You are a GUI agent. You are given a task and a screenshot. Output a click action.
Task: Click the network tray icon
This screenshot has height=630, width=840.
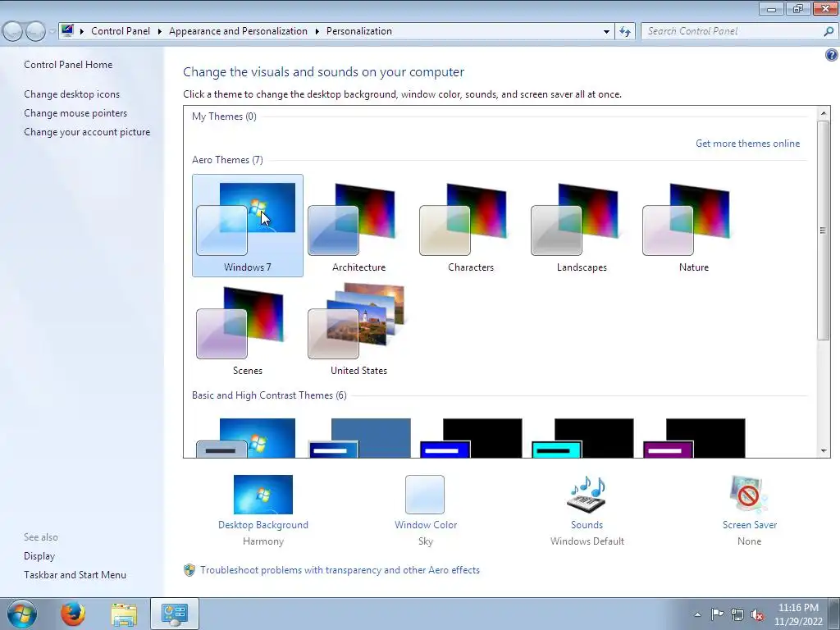[x=737, y=614]
